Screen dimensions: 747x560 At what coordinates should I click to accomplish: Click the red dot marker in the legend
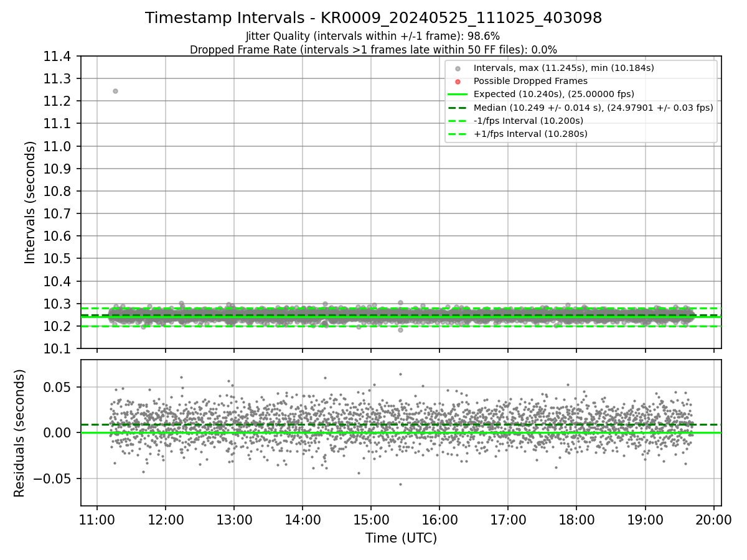(x=458, y=81)
